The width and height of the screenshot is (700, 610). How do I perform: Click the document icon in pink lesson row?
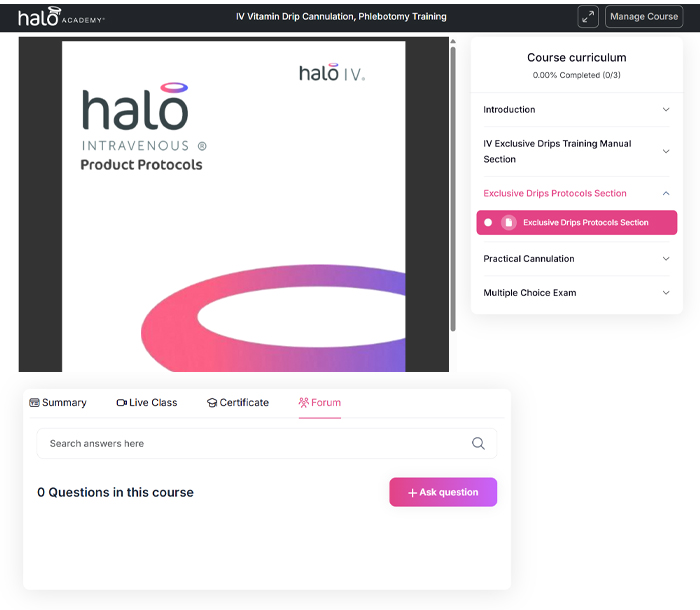pyautogui.click(x=508, y=222)
